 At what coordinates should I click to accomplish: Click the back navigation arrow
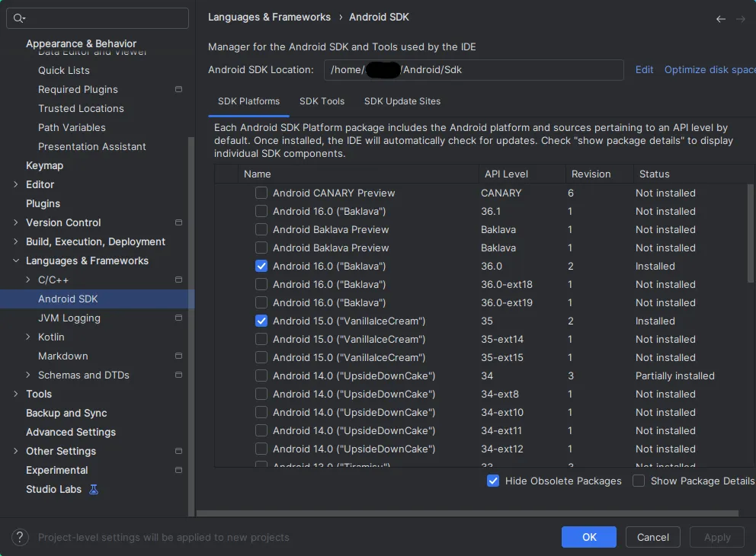(x=720, y=18)
